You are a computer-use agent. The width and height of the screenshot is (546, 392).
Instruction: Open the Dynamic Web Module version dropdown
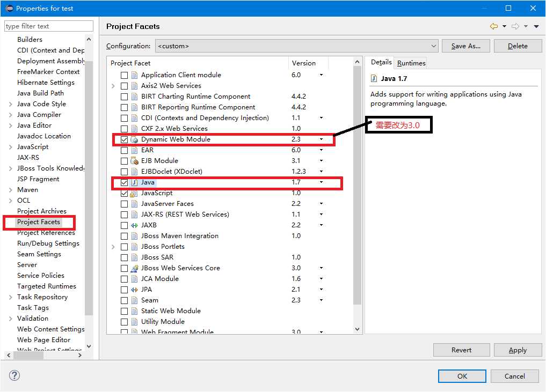click(321, 139)
